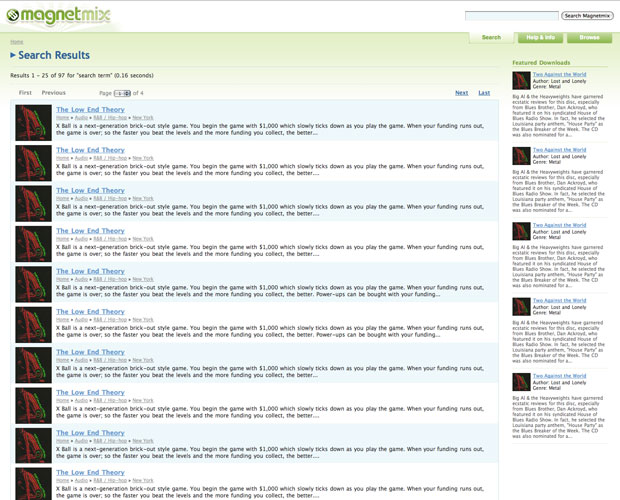The height and width of the screenshot is (500, 620).
Task: Focus the search text field in header
Action: 512,16
